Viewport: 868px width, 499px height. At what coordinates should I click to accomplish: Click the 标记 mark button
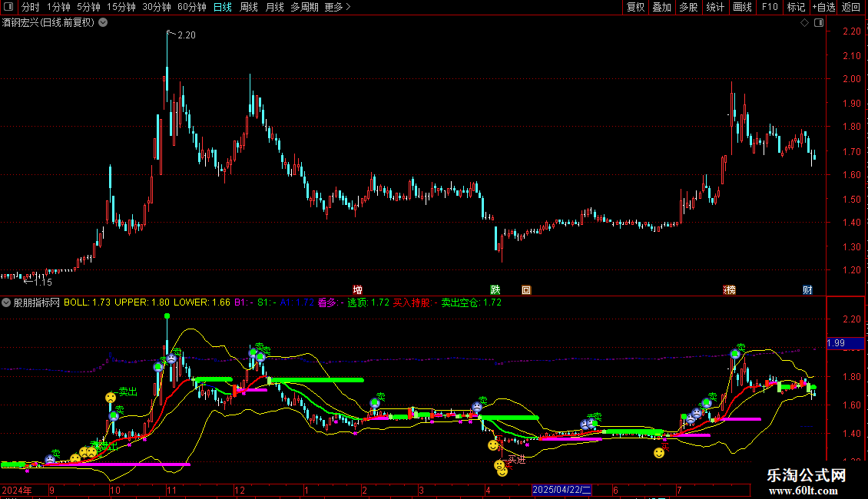pos(796,7)
